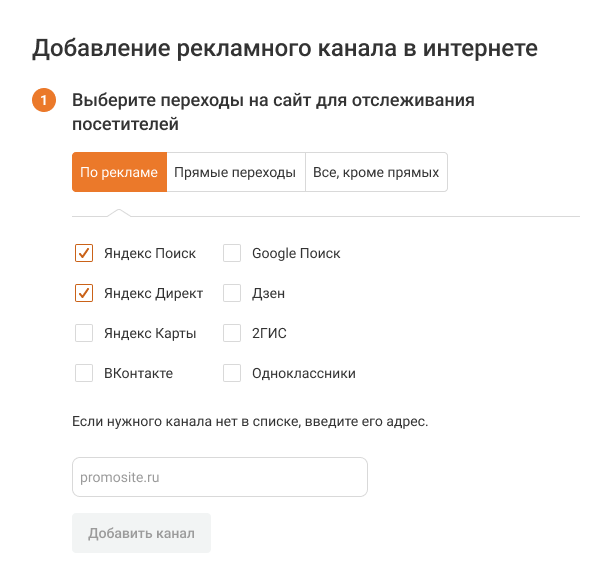Click the «2ГИС» label text
The image size is (612, 577).
coord(269,334)
